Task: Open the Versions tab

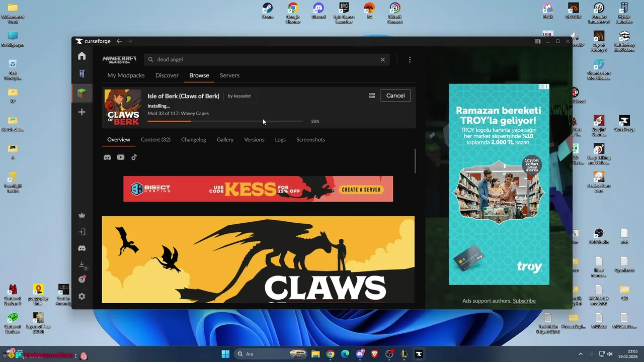Action: click(x=254, y=140)
